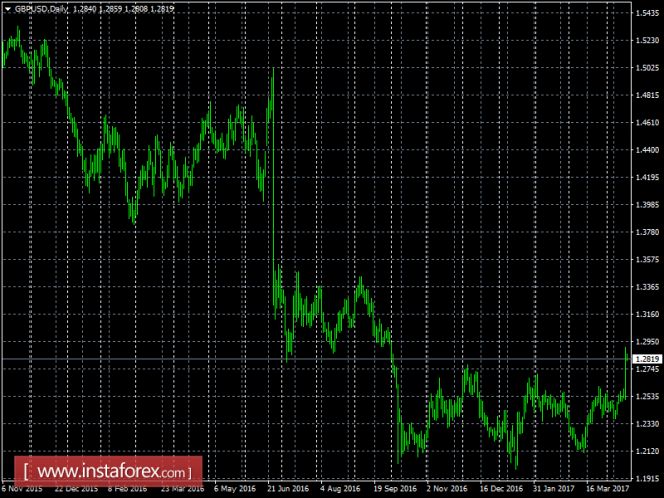Viewport: 664px width, 498px height.
Task: Click the 19 Sep 2016 date label
Action: click(x=395, y=488)
